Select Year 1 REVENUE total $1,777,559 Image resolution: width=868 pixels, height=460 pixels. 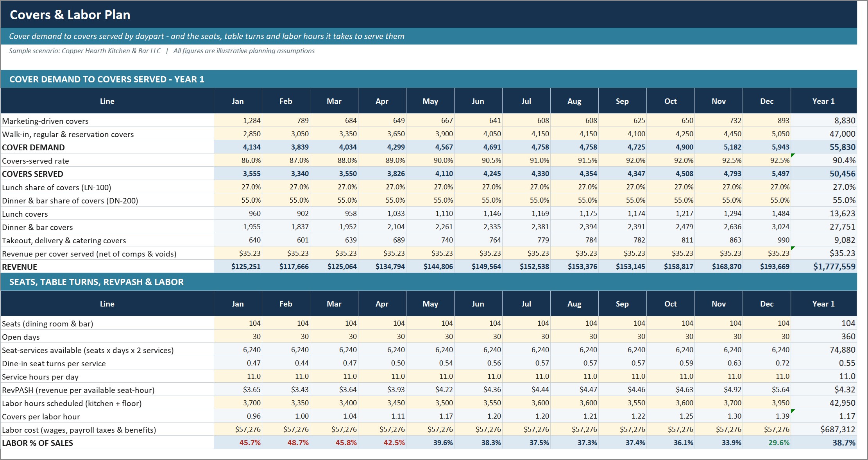pyautogui.click(x=824, y=267)
